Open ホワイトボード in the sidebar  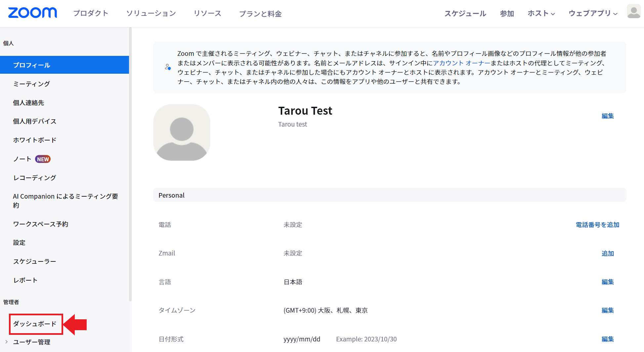(34, 140)
